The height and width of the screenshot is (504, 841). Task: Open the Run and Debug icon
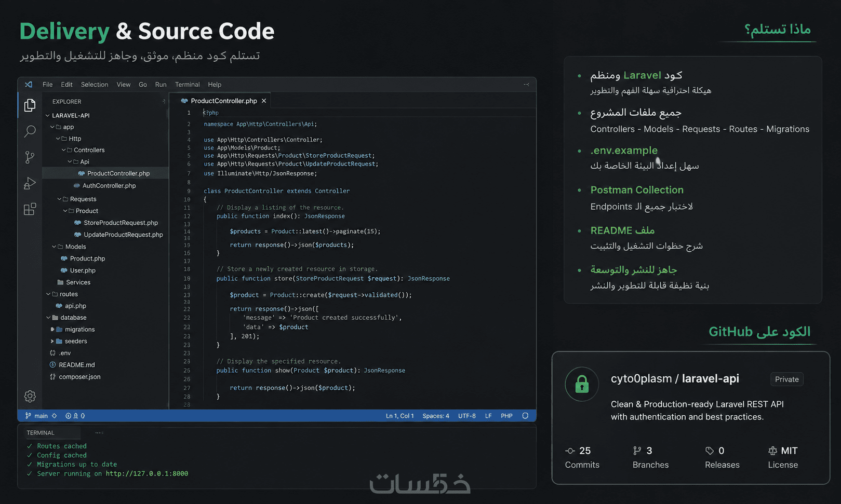[30, 183]
